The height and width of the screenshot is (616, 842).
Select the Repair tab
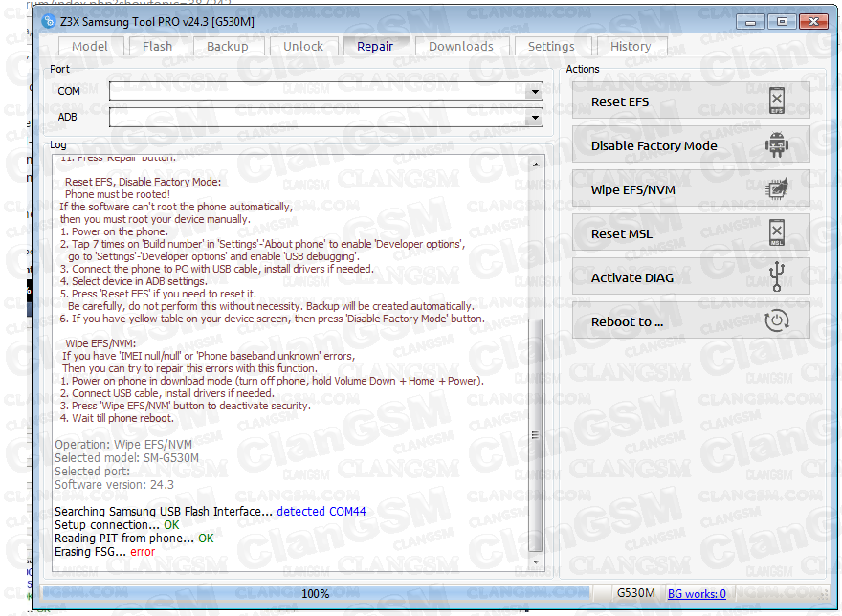(x=375, y=46)
